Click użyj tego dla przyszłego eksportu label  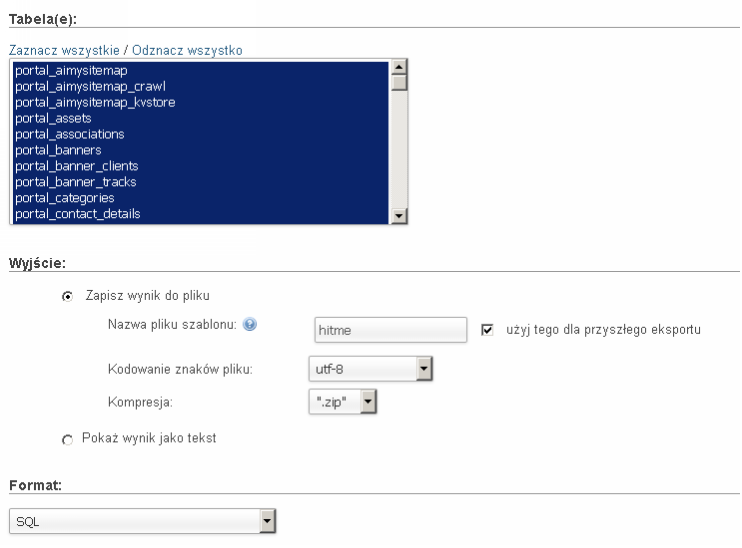[603, 330]
